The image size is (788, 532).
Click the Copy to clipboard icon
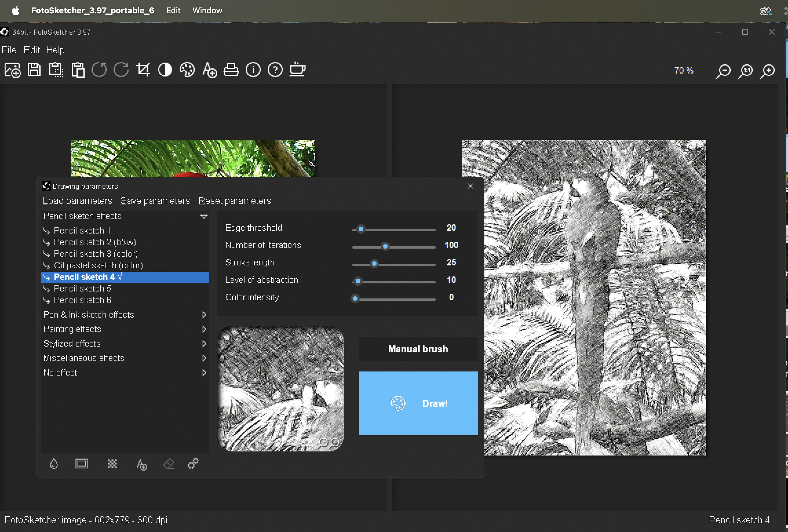pos(56,70)
